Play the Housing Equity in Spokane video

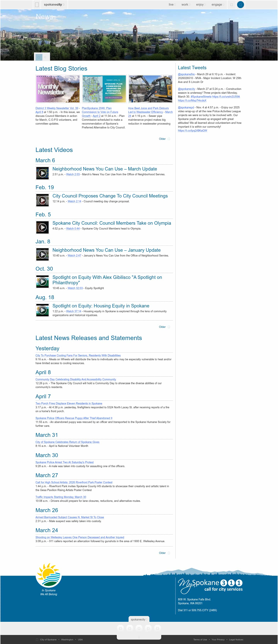(x=42, y=310)
